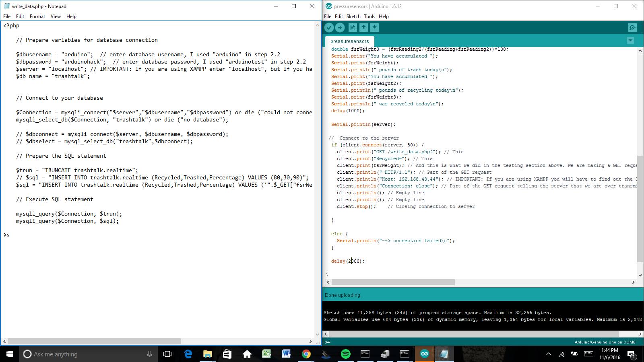This screenshot has height=362, width=644.
Task: Show hidden system tray icons
Action: coord(548,354)
